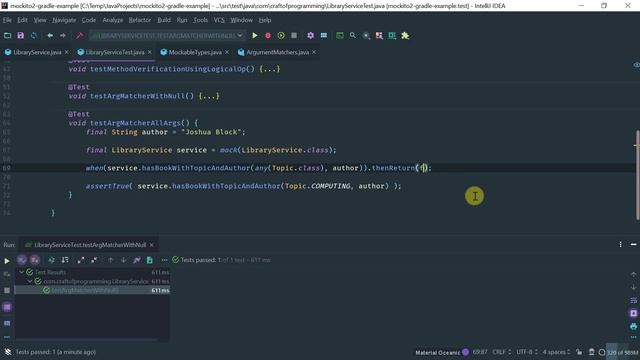Image resolution: width=640 pixels, height=360 pixels.
Task: Stop the process from main toolbar
Action: [x=294, y=36]
